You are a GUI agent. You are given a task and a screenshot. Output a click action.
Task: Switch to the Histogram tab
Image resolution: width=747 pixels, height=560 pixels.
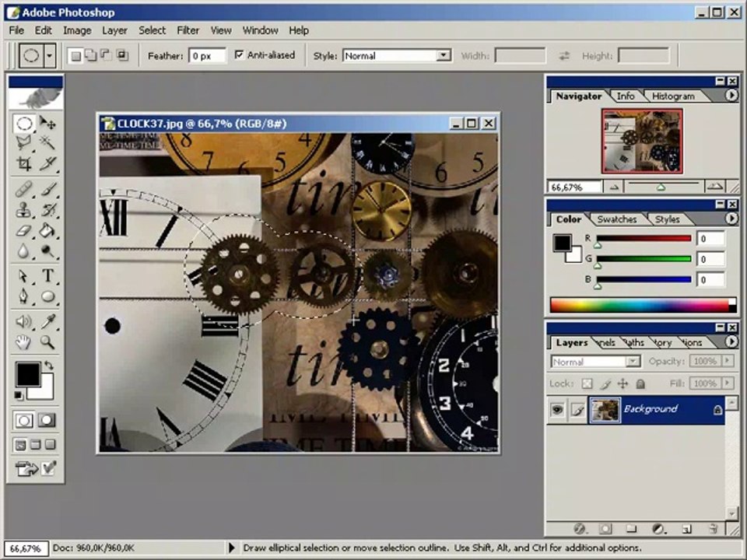[672, 96]
